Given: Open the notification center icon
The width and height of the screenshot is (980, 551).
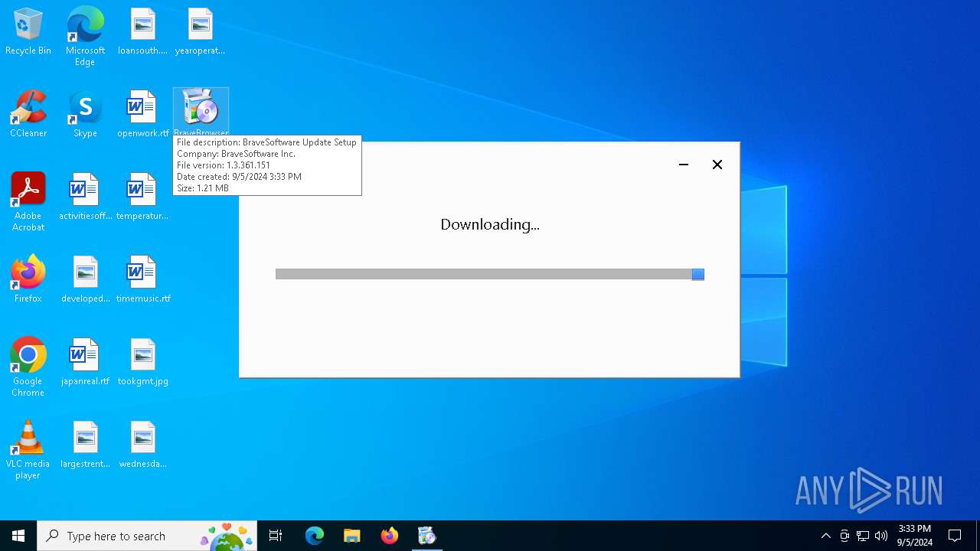Looking at the screenshot, I should (955, 536).
